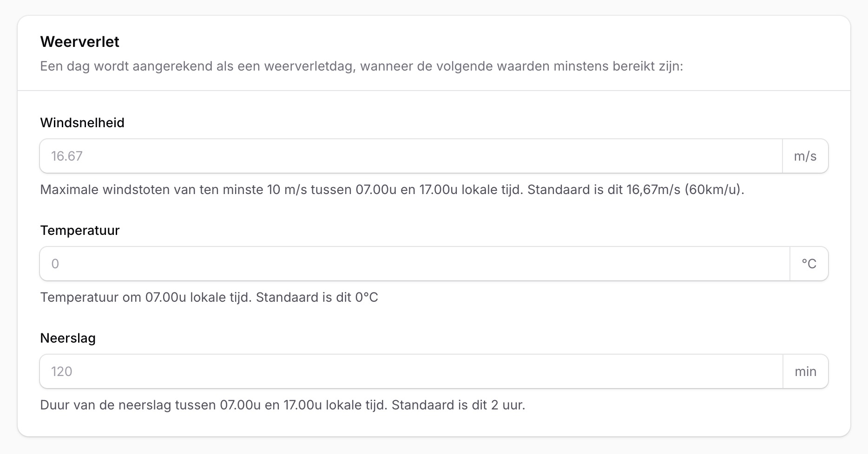Click the Windsnelheid label
The width and height of the screenshot is (868, 454).
pos(82,123)
